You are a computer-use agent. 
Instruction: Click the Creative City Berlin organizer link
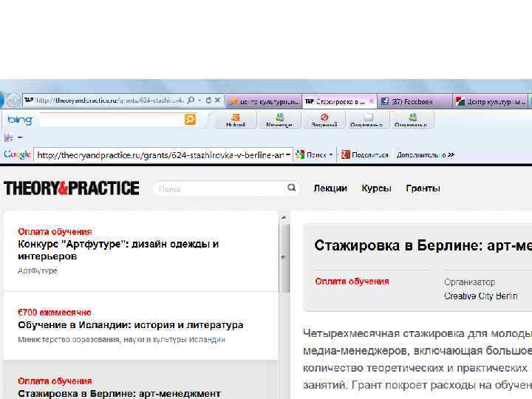(481, 296)
